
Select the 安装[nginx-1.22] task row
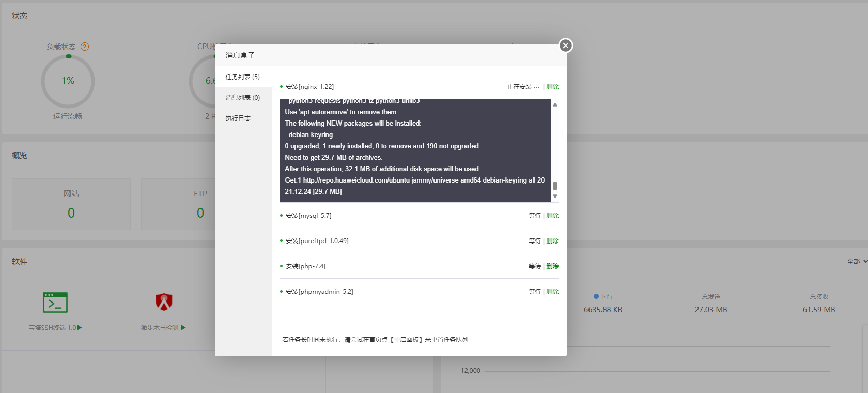click(420, 87)
